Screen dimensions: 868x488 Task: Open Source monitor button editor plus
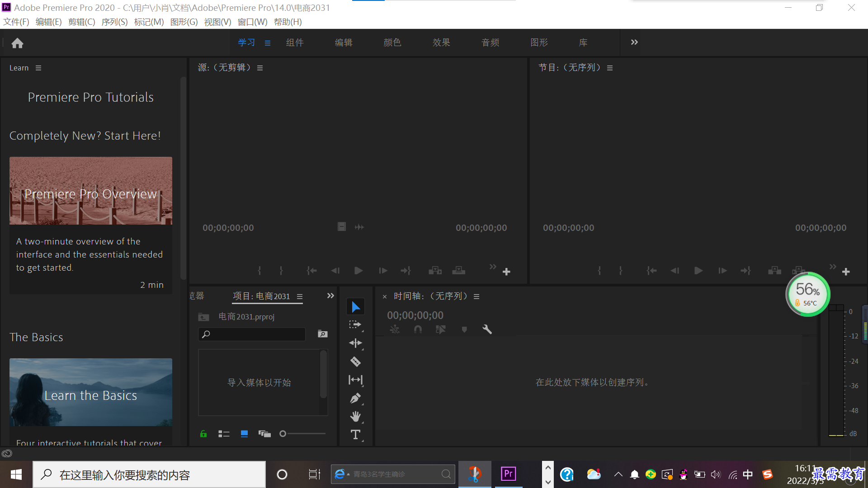506,272
